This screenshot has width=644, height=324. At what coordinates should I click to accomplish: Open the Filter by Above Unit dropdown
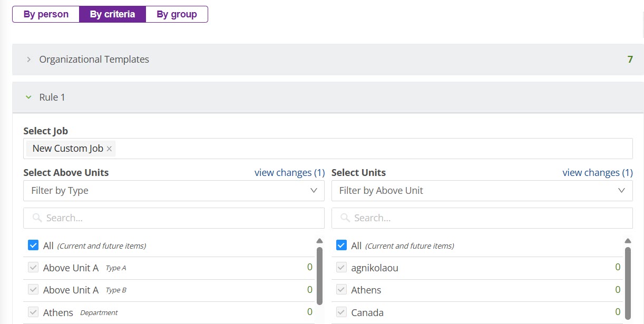coord(481,191)
